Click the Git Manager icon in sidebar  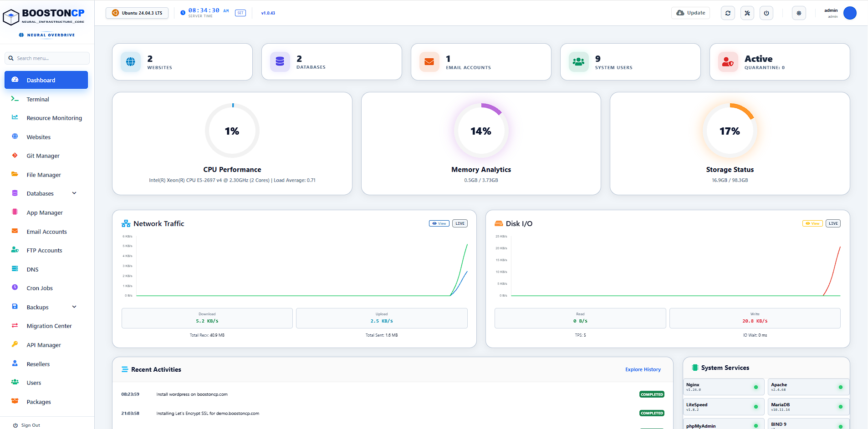[15, 155]
